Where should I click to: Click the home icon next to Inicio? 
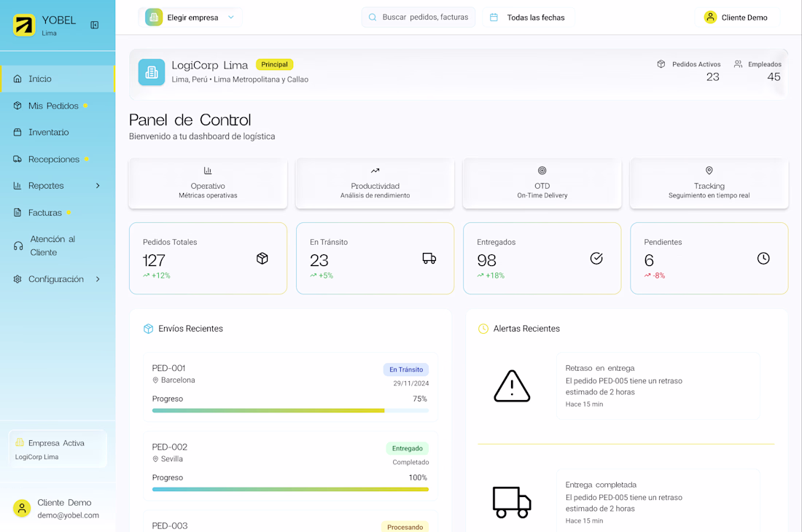(x=17, y=79)
